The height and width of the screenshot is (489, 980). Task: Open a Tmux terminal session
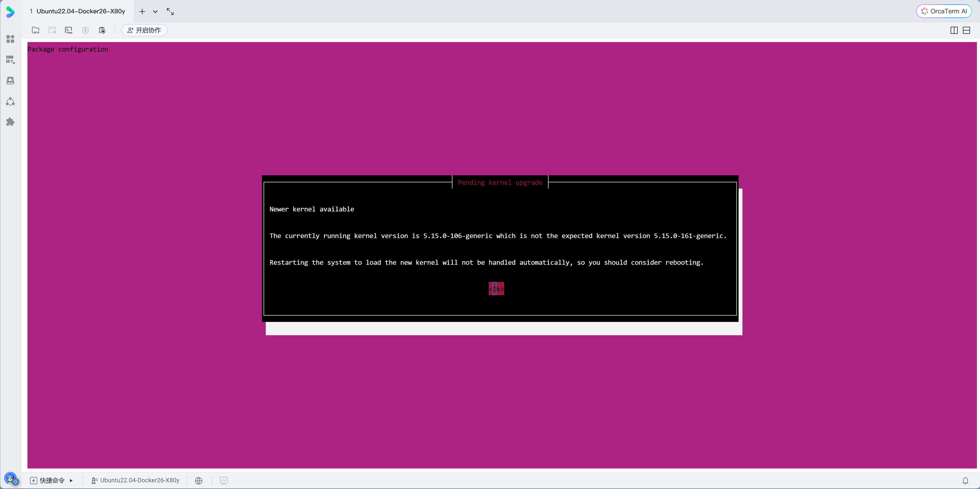pyautogui.click(x=68, y=30)
